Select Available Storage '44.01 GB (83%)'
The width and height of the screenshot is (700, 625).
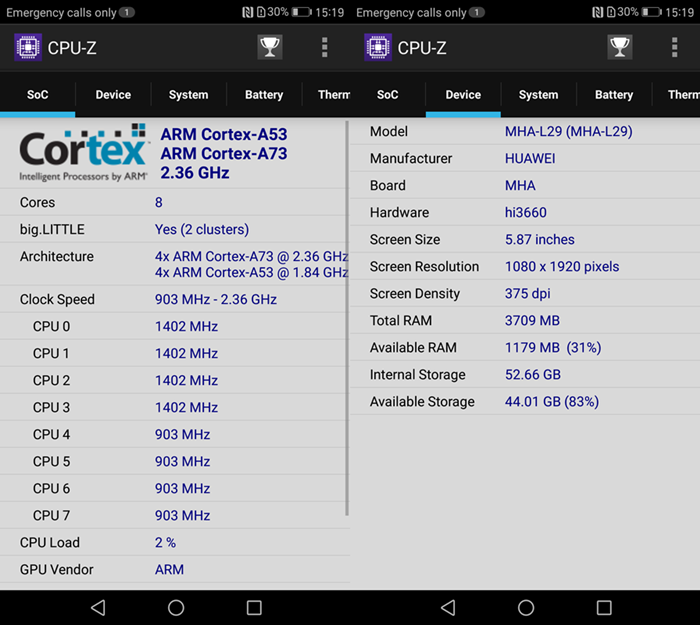pos(551,401)
